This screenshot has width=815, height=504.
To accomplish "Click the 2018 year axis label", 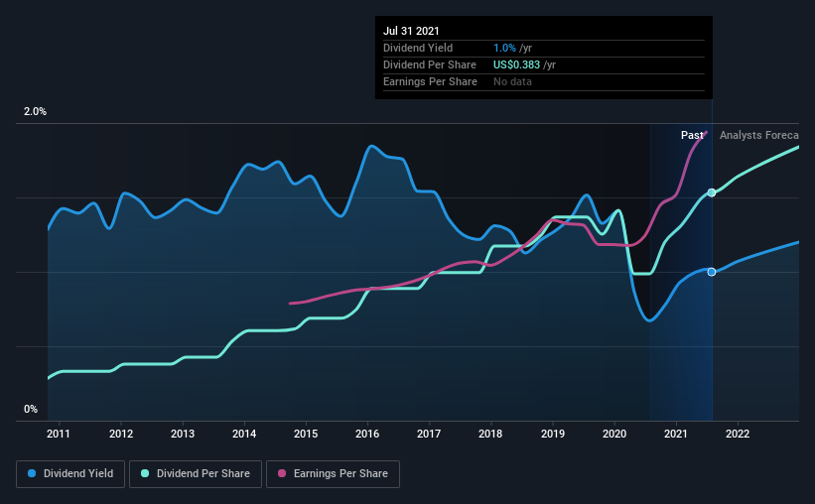I will (490, 434).
